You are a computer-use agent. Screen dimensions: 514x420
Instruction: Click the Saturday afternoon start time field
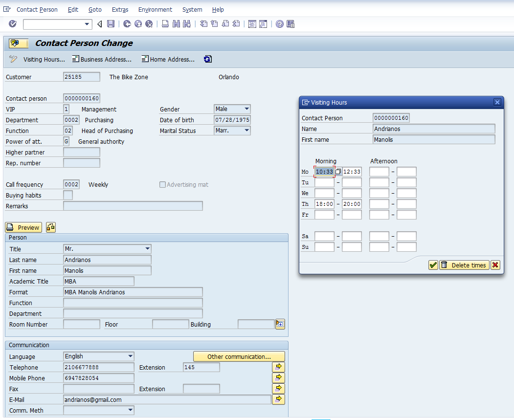click(379, 236)
